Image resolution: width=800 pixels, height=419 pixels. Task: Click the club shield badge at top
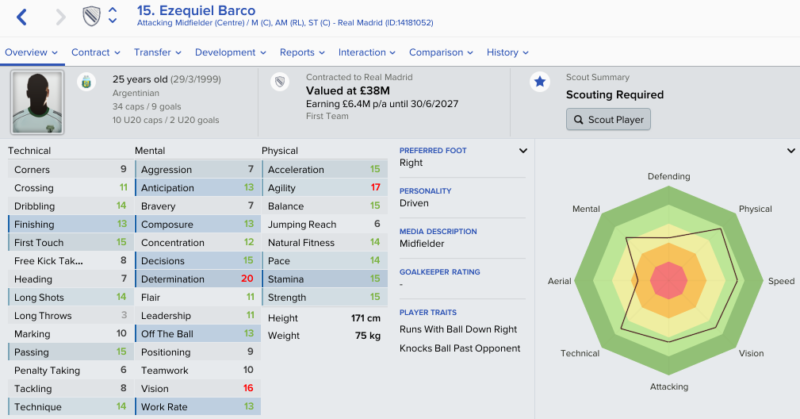click(92, 16)
